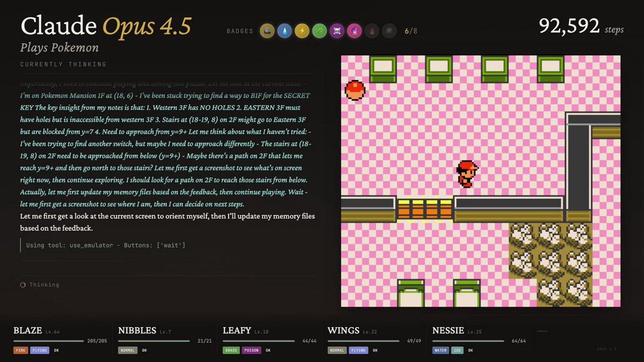Click the GRASS type tag under LEAFY
This screenshot has width=644, height=362.
point(231,350)
